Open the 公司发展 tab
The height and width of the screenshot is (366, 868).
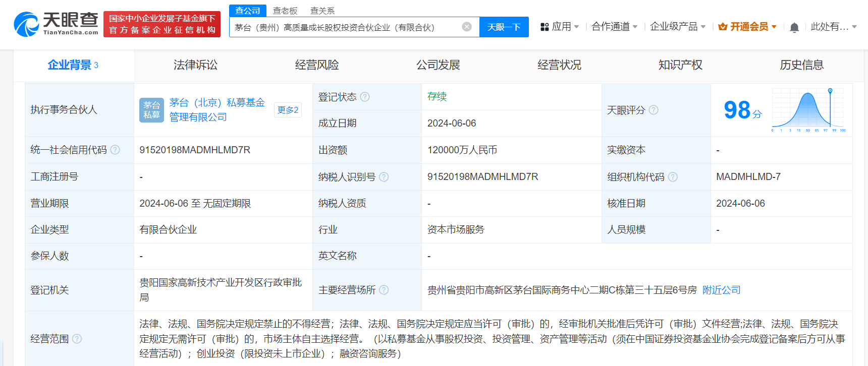click(x=438, y=65)
